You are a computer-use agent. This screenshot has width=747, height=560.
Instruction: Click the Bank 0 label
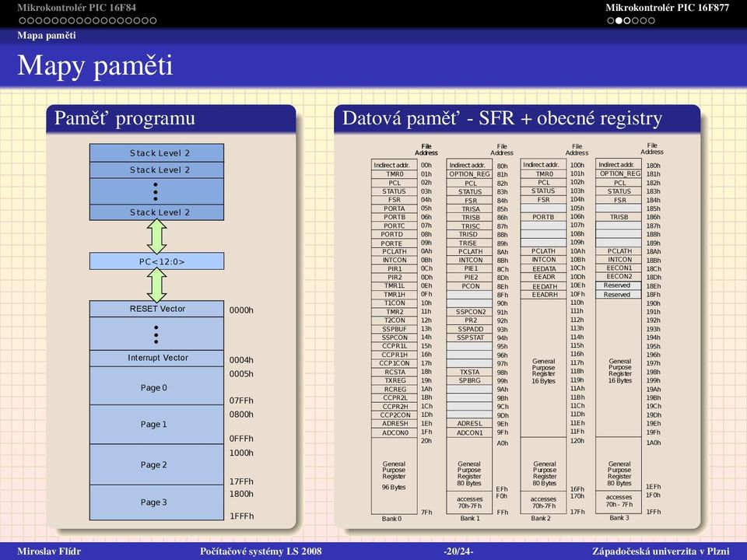point(391,519)
